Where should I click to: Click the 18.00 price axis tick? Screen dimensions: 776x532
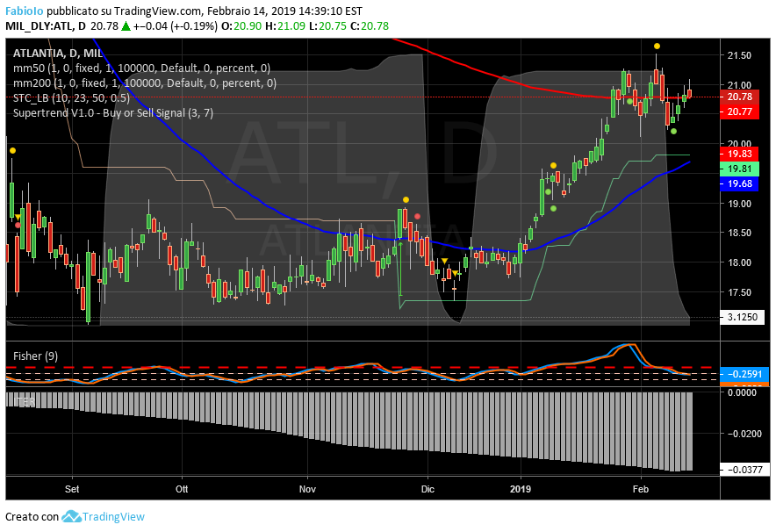(x=739, y=262)
